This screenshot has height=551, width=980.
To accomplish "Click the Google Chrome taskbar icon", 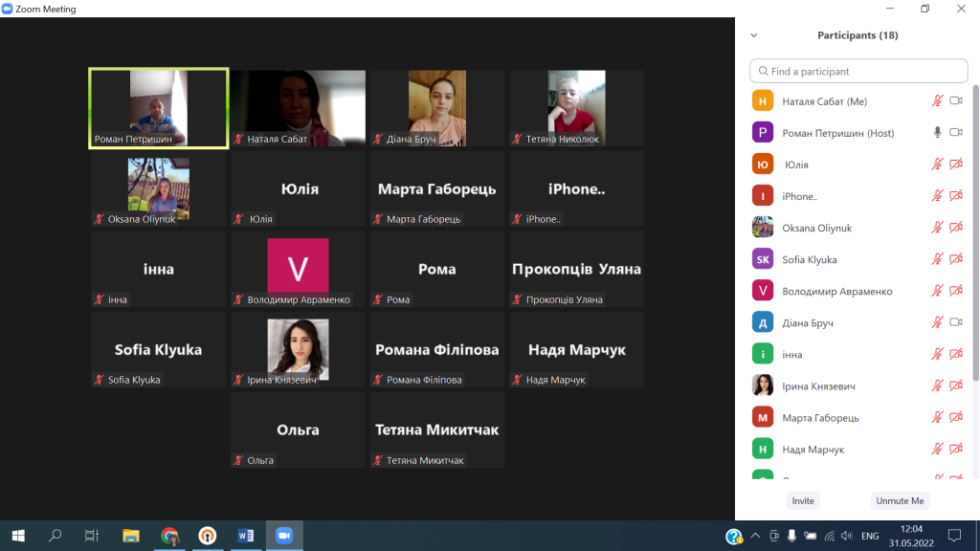I will tap(169, 536).
